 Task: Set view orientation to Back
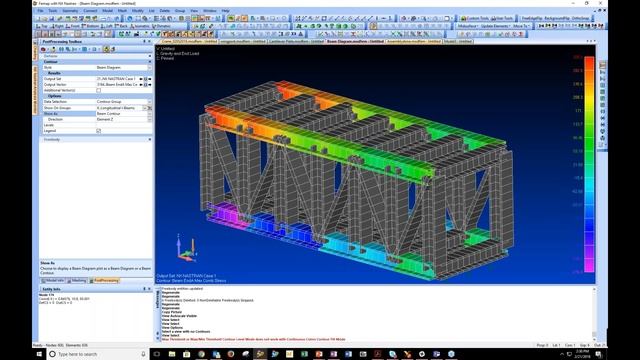tap(122, 26)
